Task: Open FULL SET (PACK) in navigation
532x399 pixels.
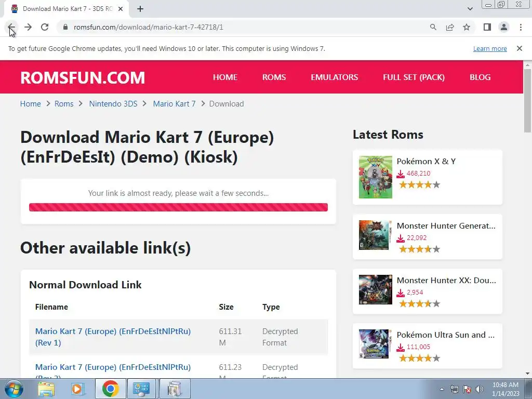Action: (414, 77)
